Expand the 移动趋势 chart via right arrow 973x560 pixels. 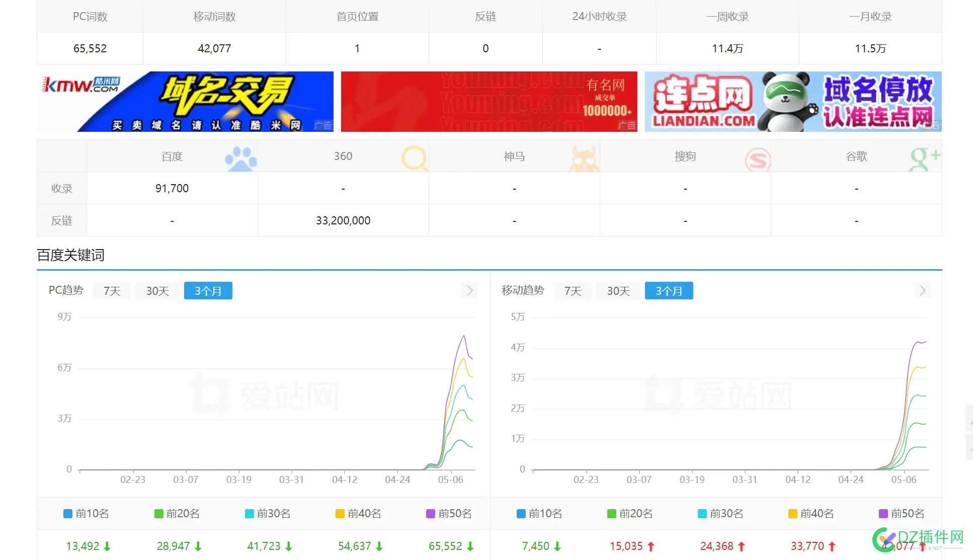(922, 290)
